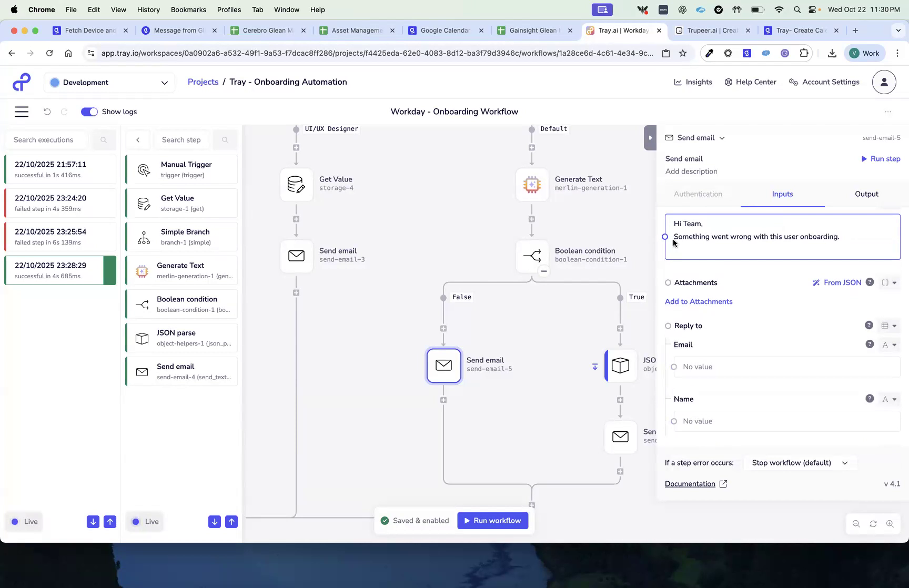Viewport: 909px width, 588px height.
Task: Click the Search executions input field
Action: [51, 139]
